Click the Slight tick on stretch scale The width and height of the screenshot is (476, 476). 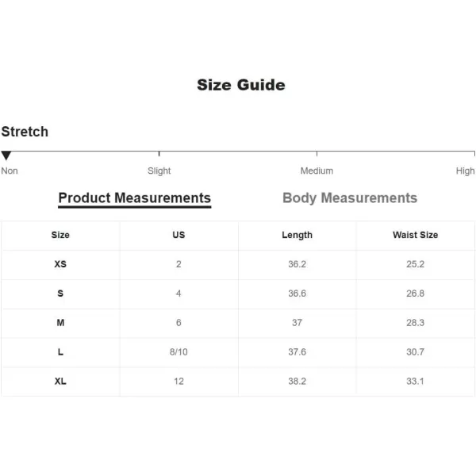(159, 154)
